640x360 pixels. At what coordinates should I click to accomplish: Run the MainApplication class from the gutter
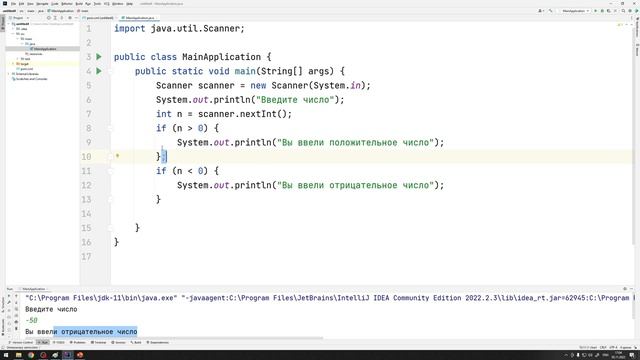pos(99,57)
